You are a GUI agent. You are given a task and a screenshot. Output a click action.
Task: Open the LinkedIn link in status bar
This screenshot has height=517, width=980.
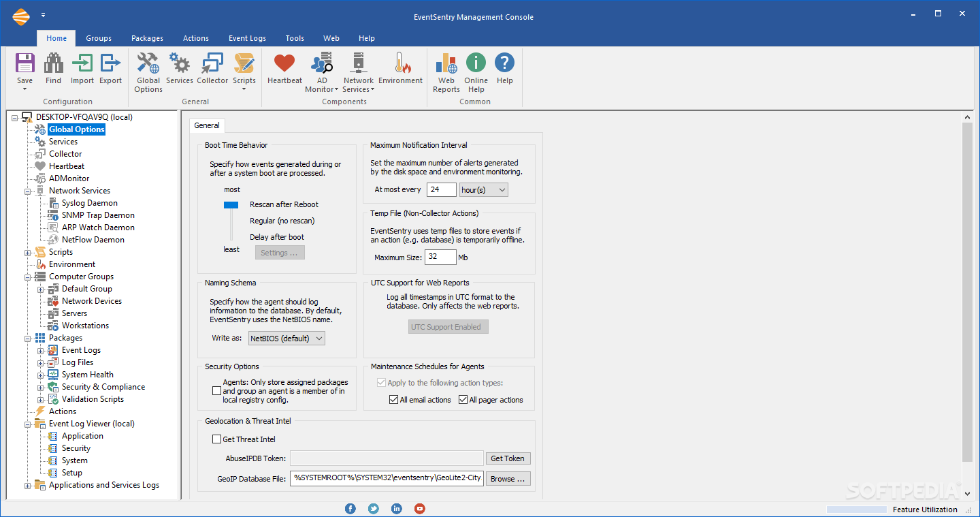tap(397, 508)
